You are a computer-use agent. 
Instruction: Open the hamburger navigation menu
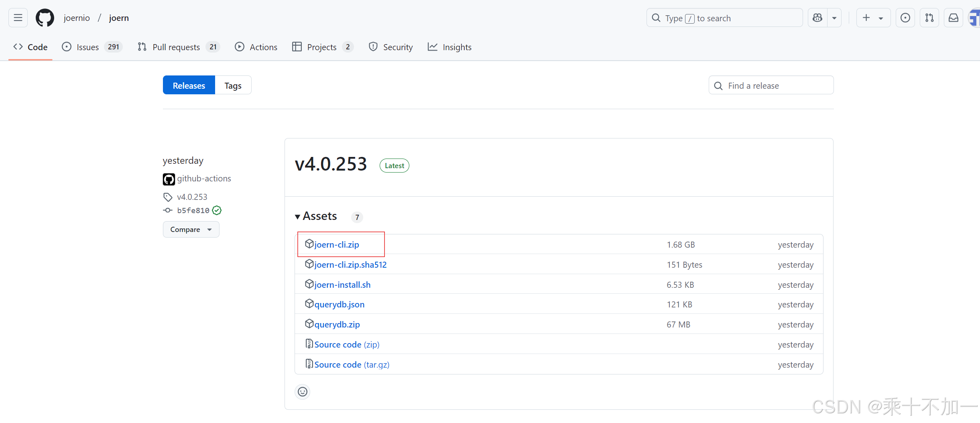click(18, 18)
